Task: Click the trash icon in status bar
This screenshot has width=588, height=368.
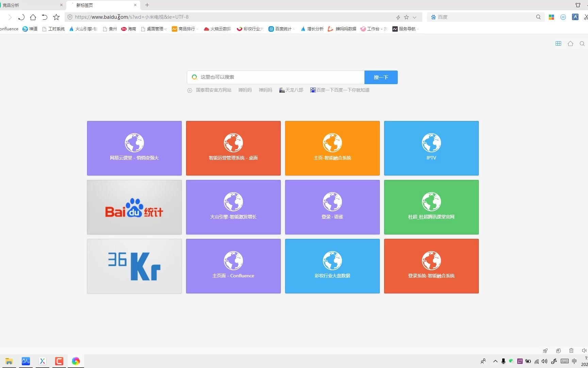Action: 571,351
